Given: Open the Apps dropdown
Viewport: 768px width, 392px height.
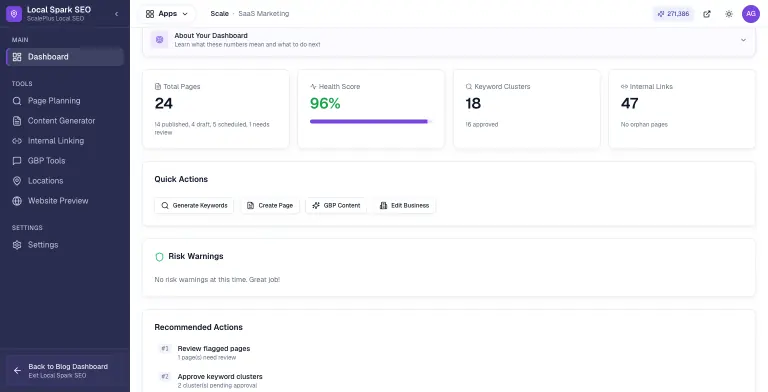Looking at the screenshot, I should pos(167,14).
